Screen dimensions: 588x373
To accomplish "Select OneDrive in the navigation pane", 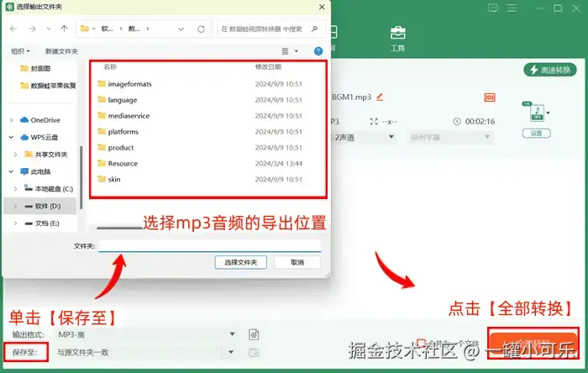I will (x=45, y=120).
